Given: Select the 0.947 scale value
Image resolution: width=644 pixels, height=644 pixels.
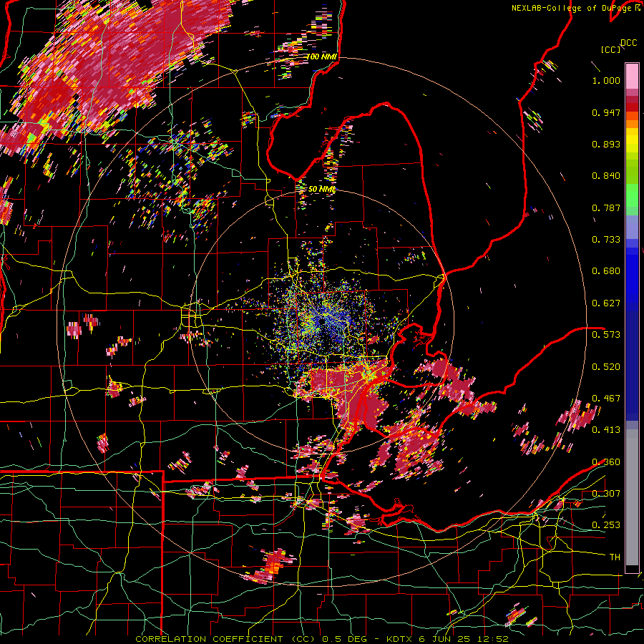Looking at the screenshot, I should 606,112.
